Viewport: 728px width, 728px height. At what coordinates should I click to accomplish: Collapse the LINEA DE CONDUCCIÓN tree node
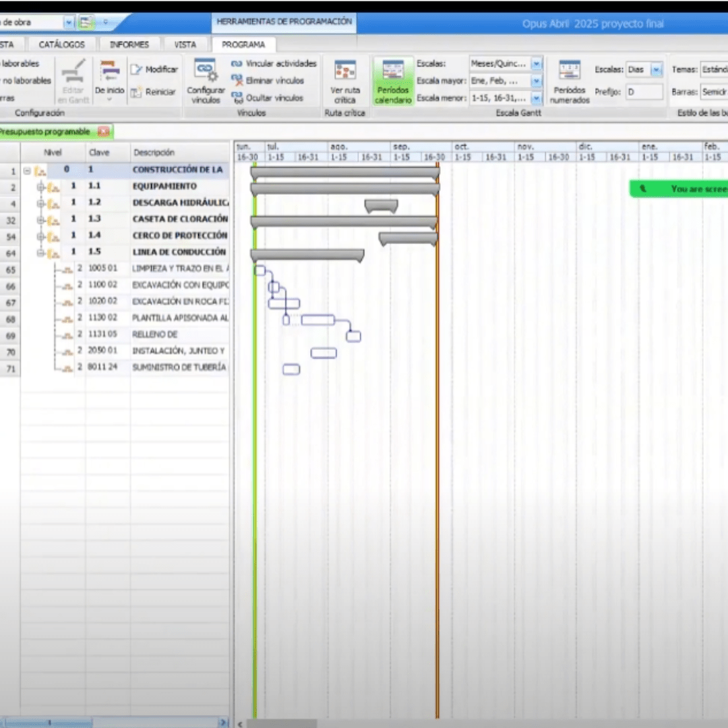click(40, 252)
